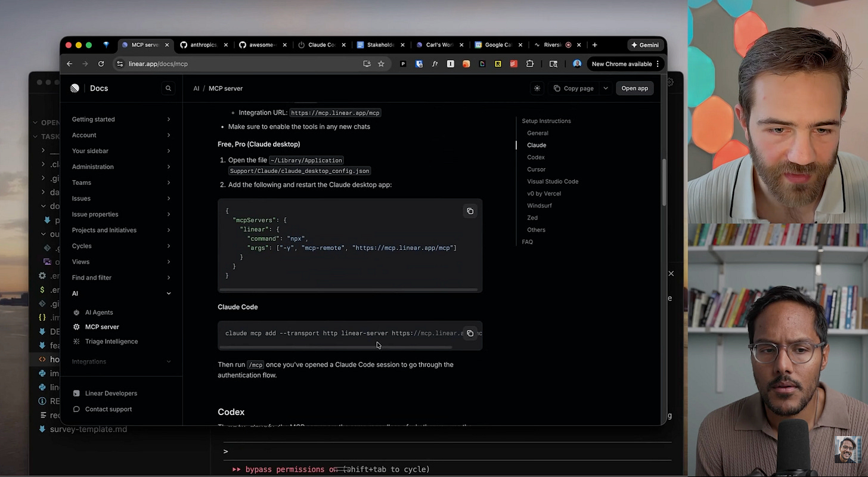
Task: Focus the linear.app/docs/mcp address bar
Action: [x=238, y=64]
